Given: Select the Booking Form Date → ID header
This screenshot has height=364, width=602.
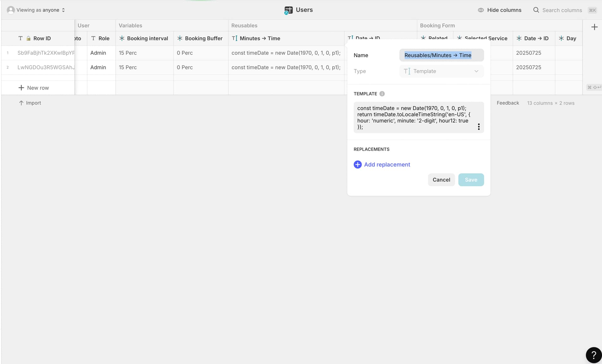Looking at the screenshot, I should (534, 38).
